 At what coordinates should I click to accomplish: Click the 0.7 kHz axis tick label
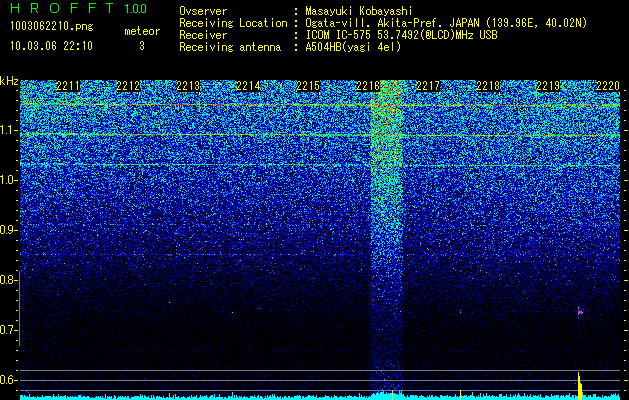8,330
